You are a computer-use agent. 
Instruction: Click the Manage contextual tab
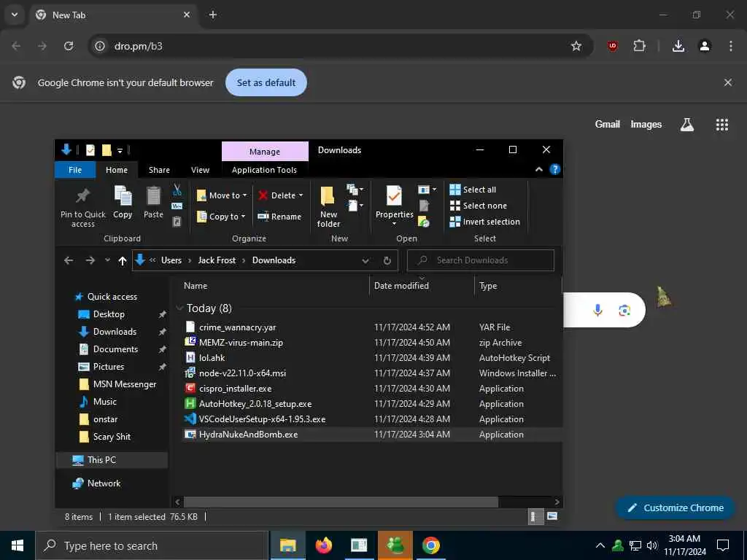coord(265,152)
